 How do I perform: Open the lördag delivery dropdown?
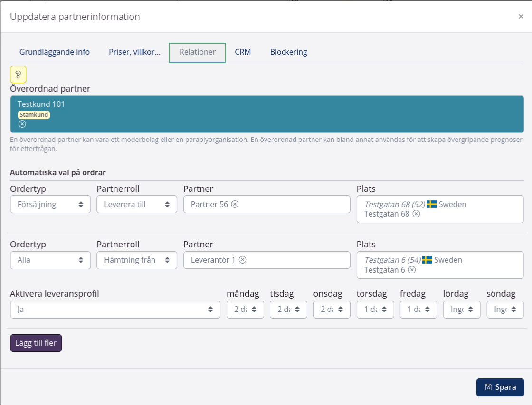[462, 309]
